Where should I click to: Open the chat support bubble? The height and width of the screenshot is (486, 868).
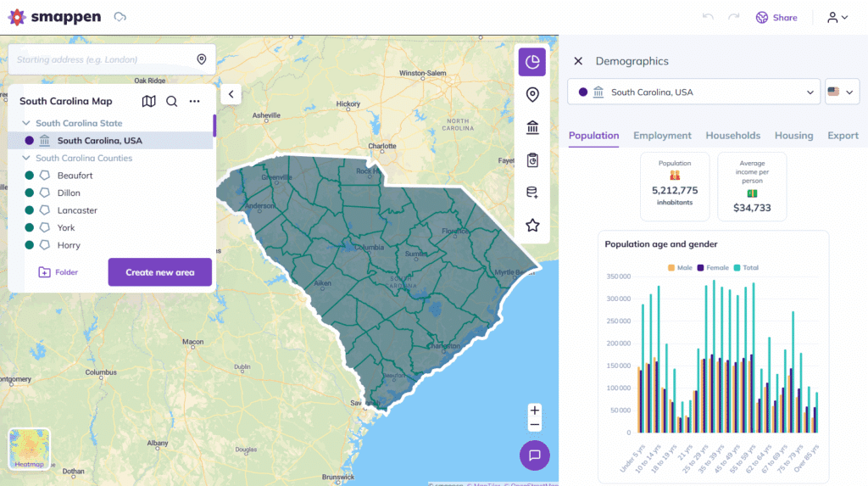coord(534,455)
